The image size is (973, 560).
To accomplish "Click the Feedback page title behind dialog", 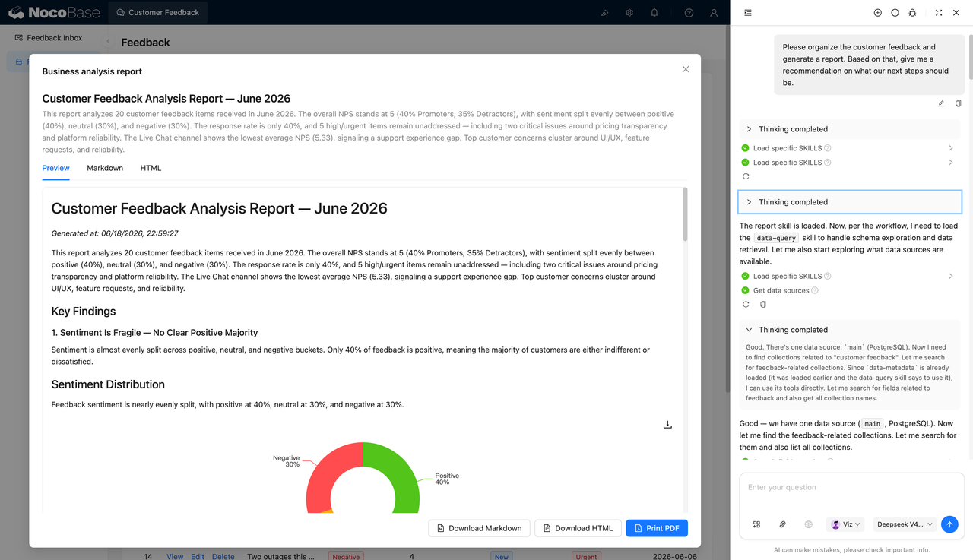I will 145,43.
